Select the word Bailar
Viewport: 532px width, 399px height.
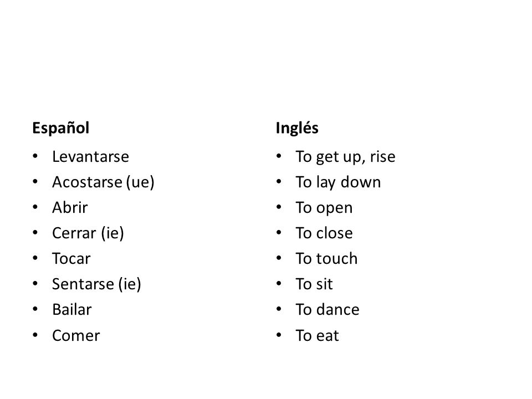point(72,309)
